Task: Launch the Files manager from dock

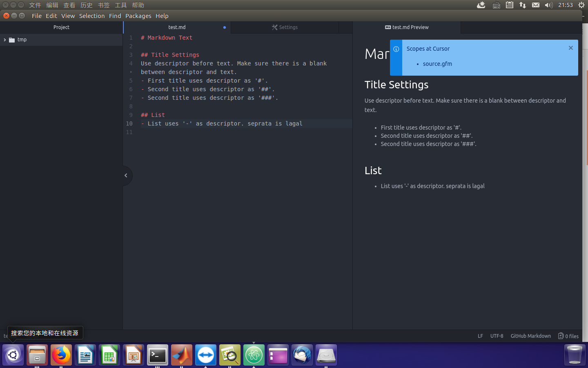Action: [37, 355]
